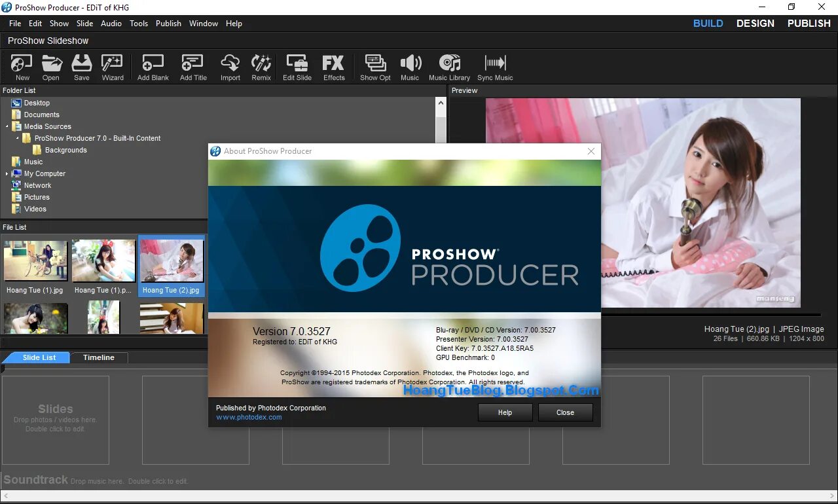Open Show Opt settings
The width and height of the screenshot is (838, 504).
coord(375,67)
